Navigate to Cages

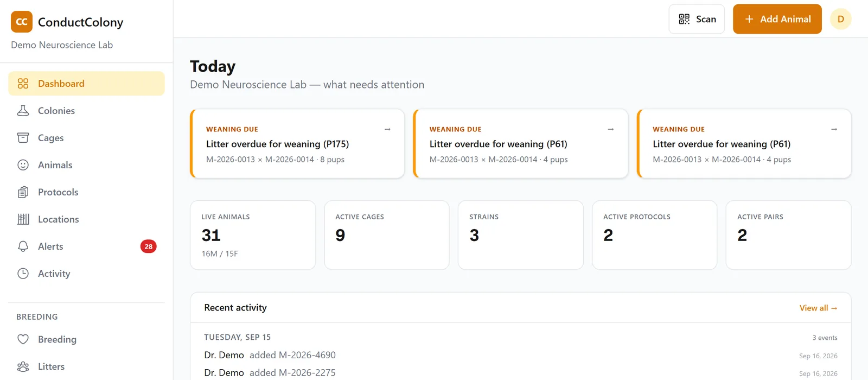(x=86, y=138)
